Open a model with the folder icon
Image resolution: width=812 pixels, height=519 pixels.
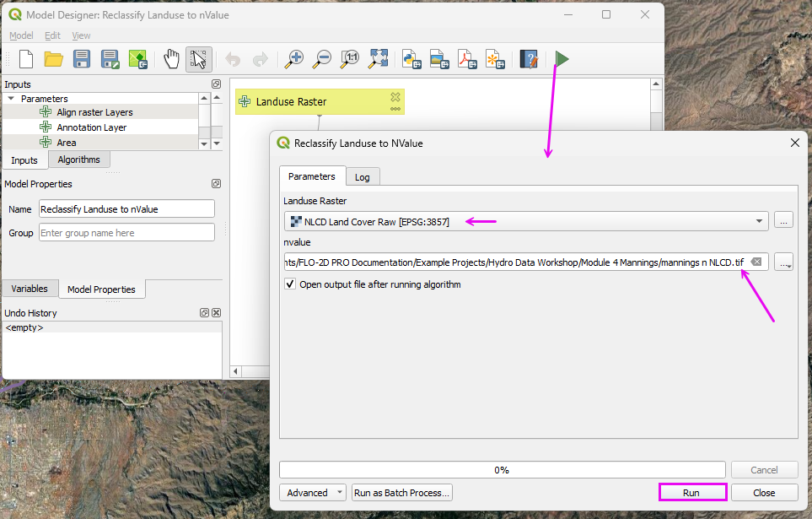click(54, 59)
